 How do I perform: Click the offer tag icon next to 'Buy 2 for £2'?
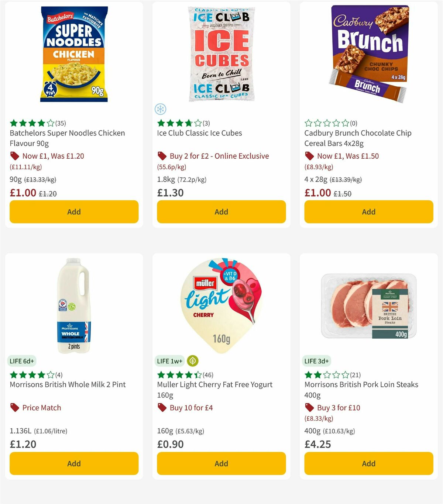162,156
